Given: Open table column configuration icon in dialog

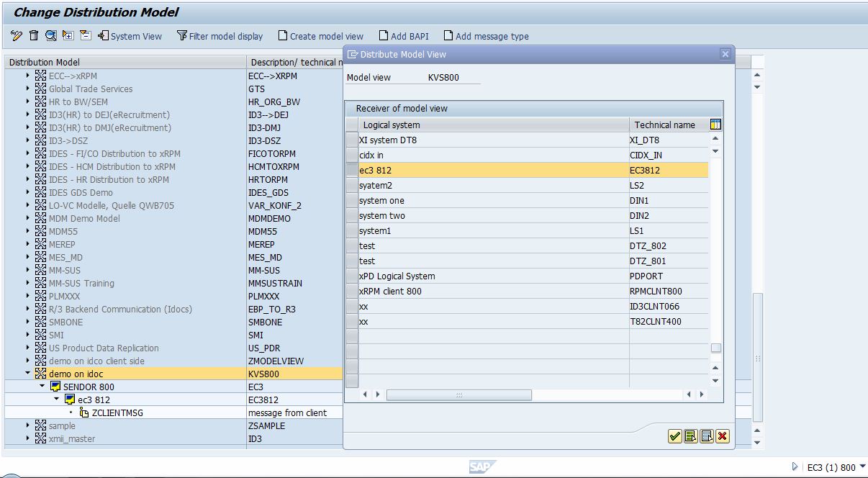Looking at the screenshot, I should tap(715, 123).
